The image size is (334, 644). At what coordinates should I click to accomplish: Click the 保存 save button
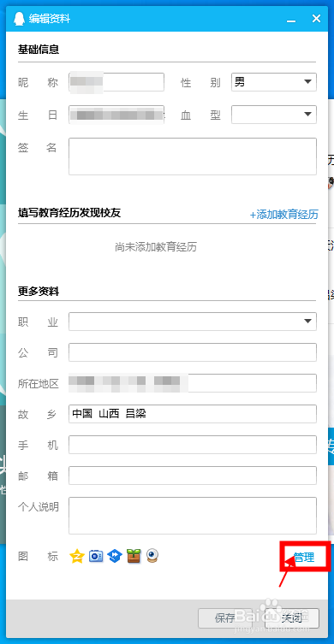[225, 617]
